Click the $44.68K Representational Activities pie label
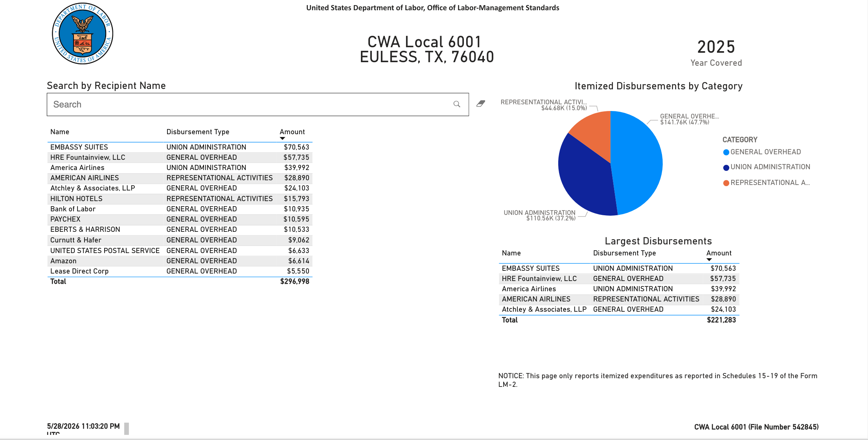 (544, 105)
